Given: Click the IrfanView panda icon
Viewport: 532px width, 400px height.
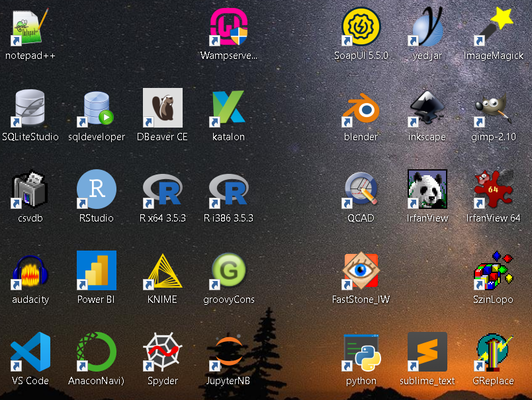Looking at the screenshot, I should (427, 189).
